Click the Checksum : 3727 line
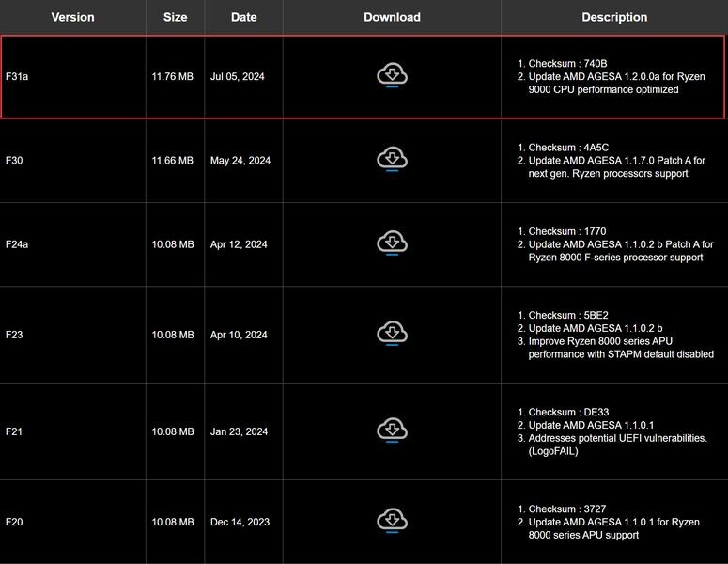 pos(566,509)
